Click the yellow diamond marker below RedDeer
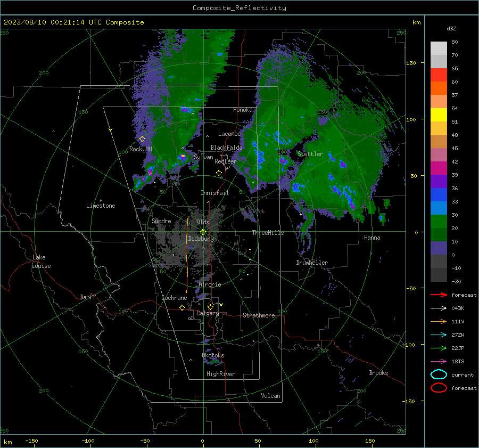Viewport: 479px width, 448px height. point(219,173)
